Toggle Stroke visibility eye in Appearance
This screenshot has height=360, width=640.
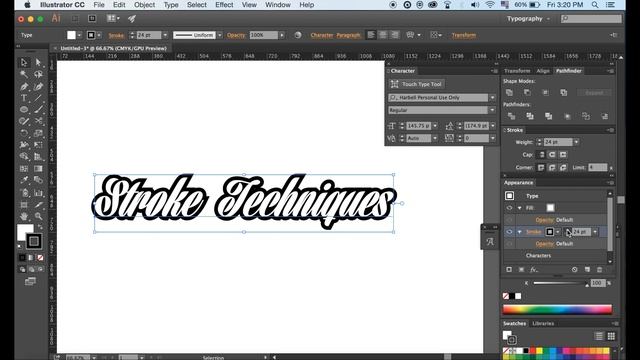509,232
